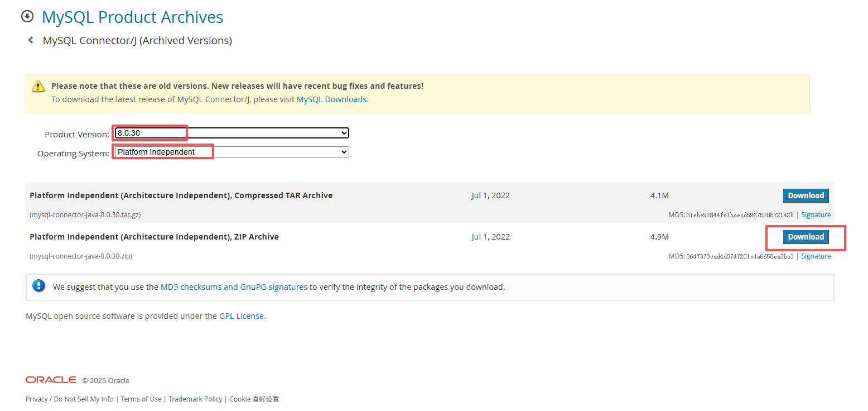Click the back chevron next to the breadcrumb

pyautogui.click(x=30, y=40)
